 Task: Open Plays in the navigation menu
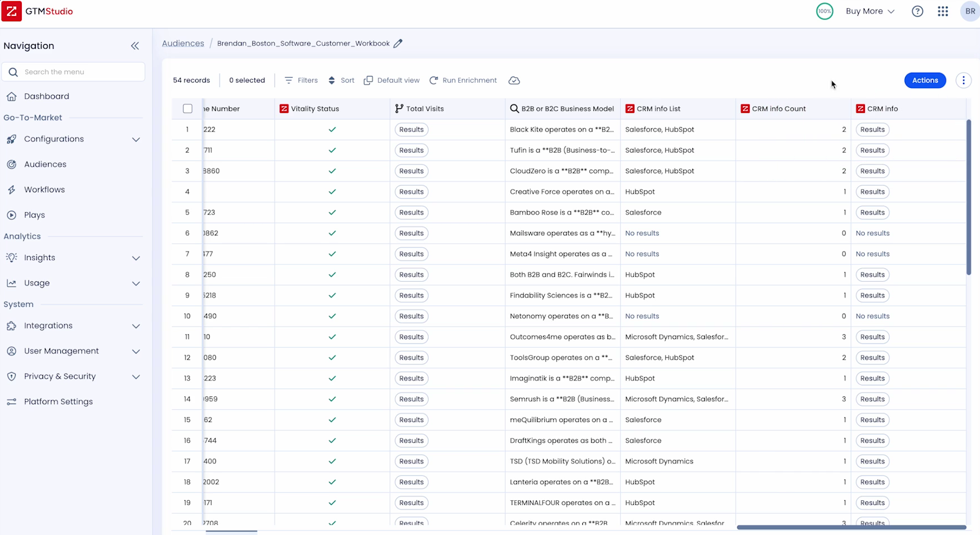34,215
